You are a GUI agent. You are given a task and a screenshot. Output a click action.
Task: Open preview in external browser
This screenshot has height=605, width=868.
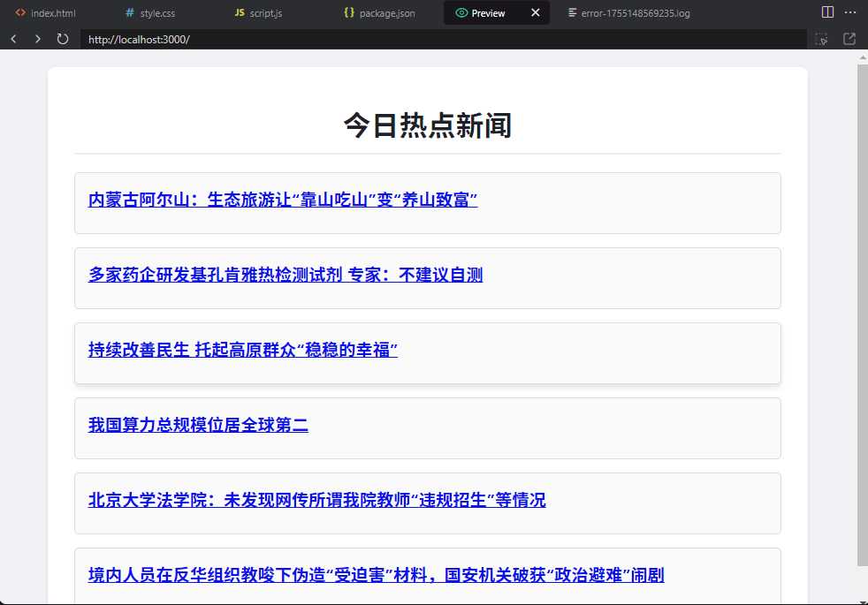tap(850, 39)
